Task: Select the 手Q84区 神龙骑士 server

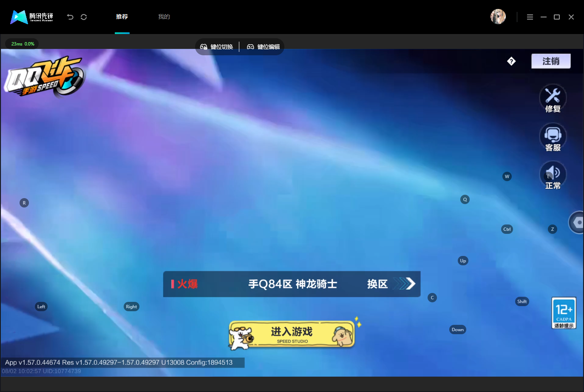Action: tap(293, 284)
